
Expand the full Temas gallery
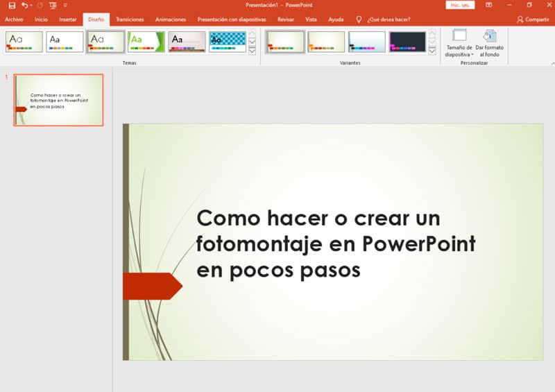click(x=252, y=51)
